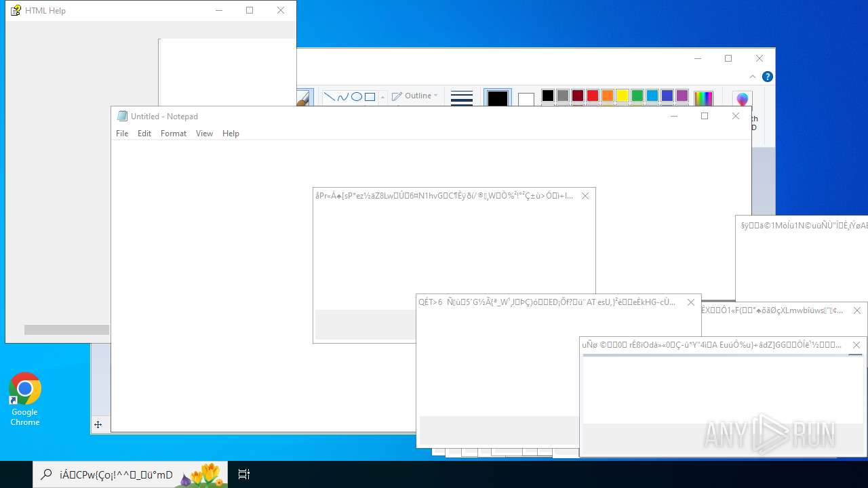Close the Notepad window
This screenshot has height=488, width=868.
point(736,116)
